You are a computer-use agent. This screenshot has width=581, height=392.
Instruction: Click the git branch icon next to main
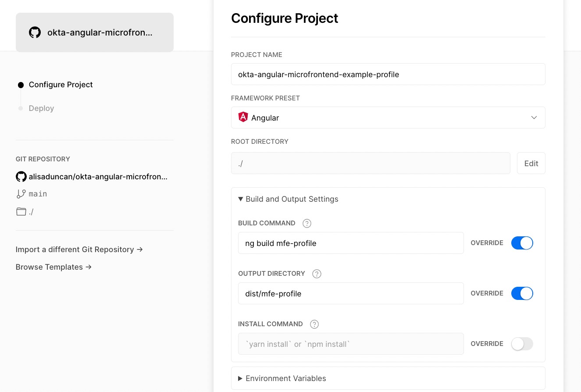(21, 194)
